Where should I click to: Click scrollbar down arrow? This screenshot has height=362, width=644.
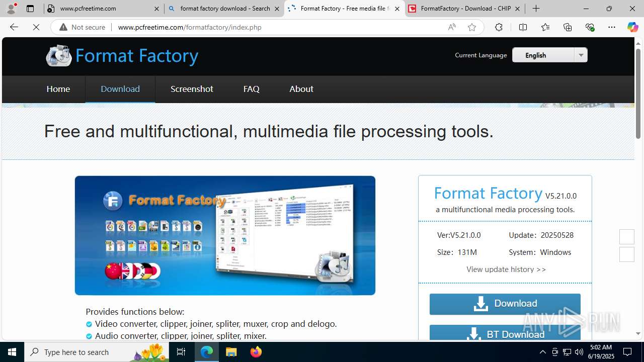[638, 333]
